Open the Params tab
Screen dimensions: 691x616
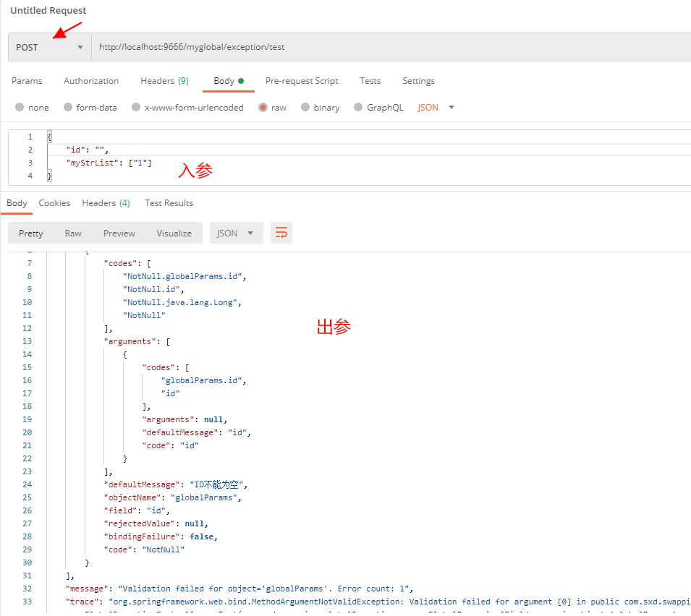27,81
